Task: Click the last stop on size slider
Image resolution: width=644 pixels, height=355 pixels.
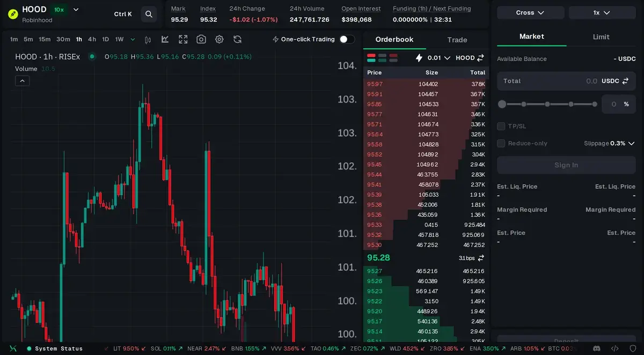Action: point(595,104)
